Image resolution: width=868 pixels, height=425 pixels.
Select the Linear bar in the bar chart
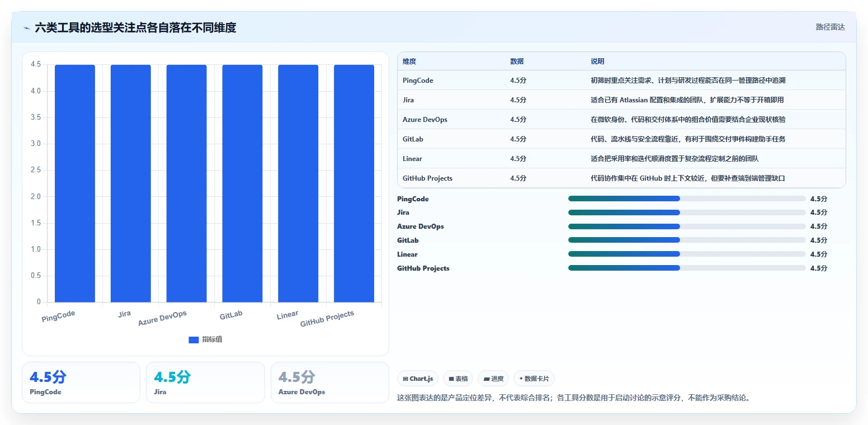click(x=298, y=183)
